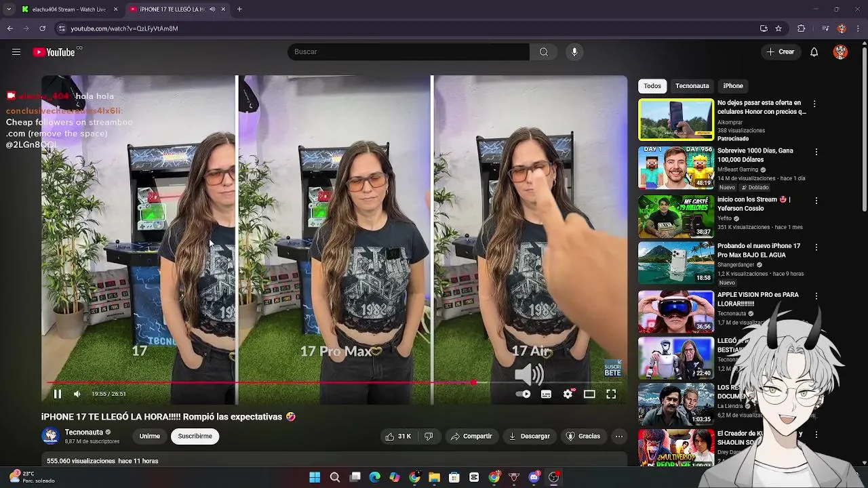The width and height of the screenshot is (868, 488).
Task: Open the APPLE VISION PRO video title
Action: 758,299
